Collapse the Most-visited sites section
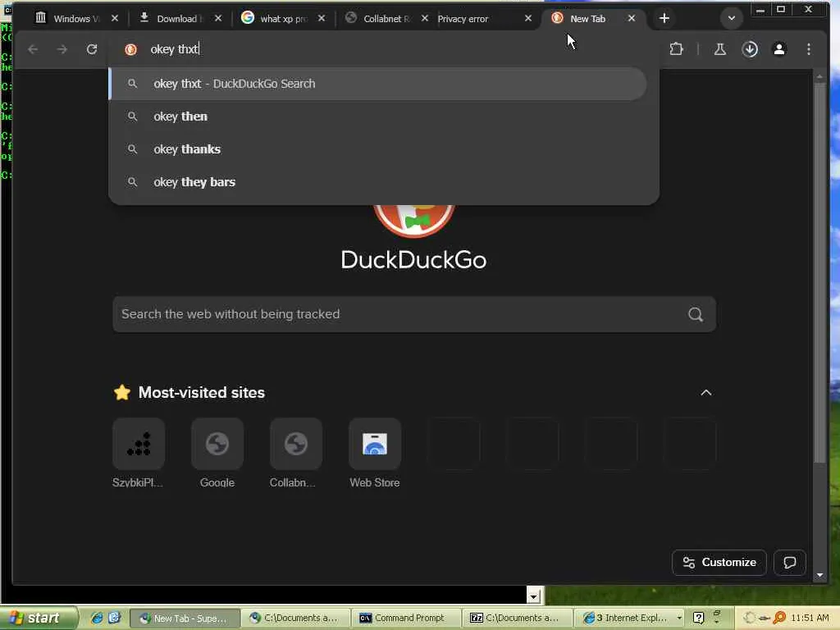The width and height of the screenshot is (840, 630). point(706,393)
